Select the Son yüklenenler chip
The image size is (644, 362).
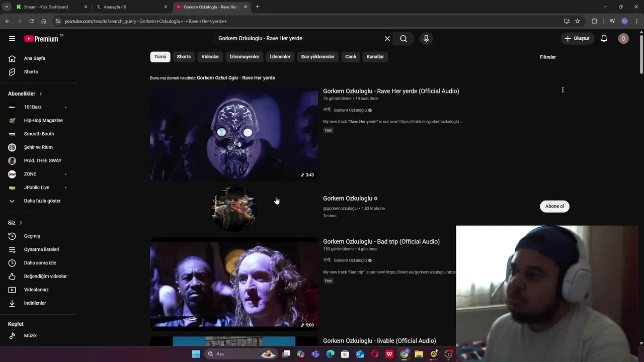317,57
